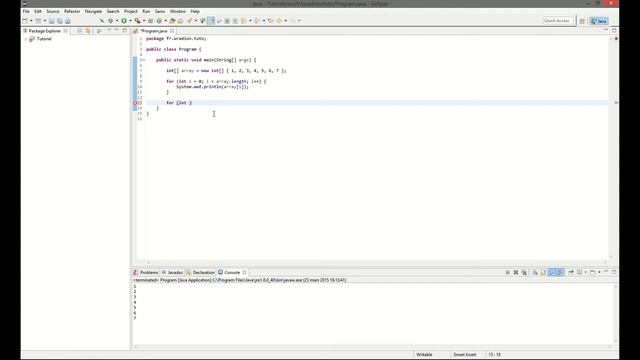
Task: Click the Search flashlight toolbar icon
Action: pos(189,20)
